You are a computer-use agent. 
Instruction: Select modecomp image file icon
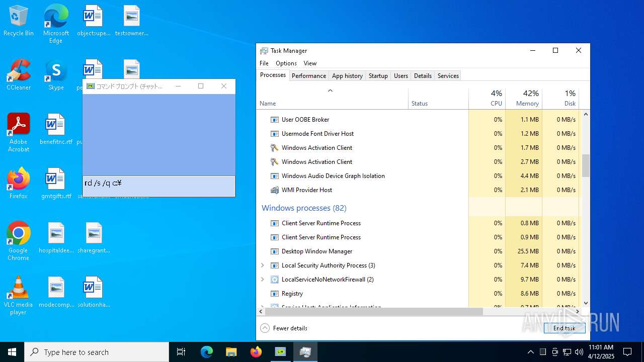(56, 293)
